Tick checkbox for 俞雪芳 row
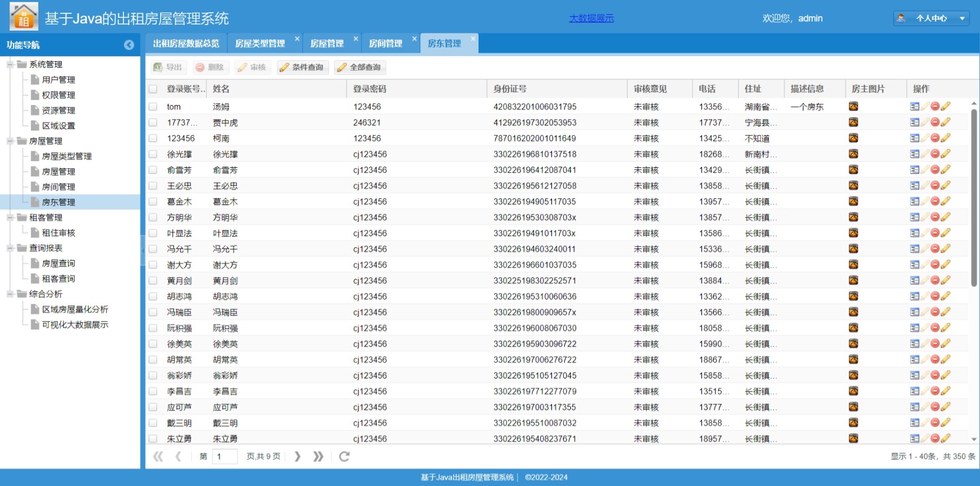The height and width of the screenshot is (486, 980). click(153, 170)
